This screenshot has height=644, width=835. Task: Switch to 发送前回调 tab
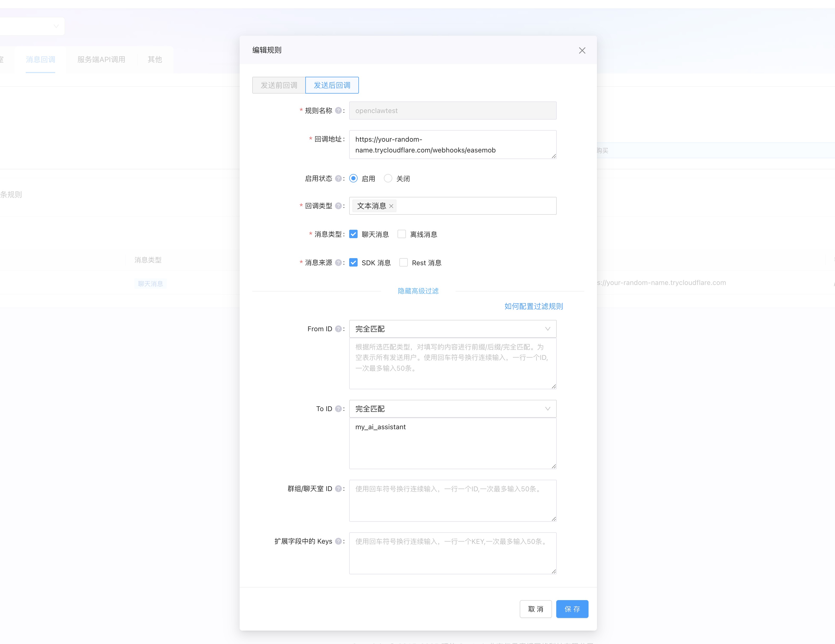click(279, 85)
